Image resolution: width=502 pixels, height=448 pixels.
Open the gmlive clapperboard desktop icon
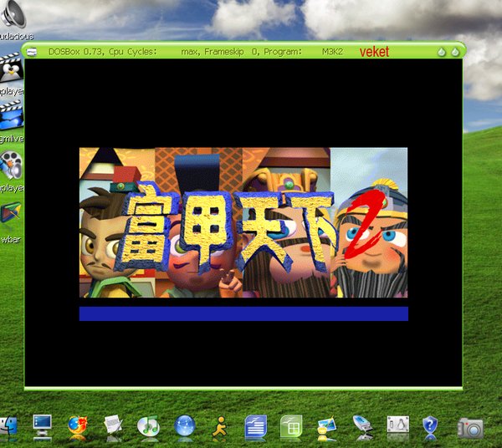12,115
